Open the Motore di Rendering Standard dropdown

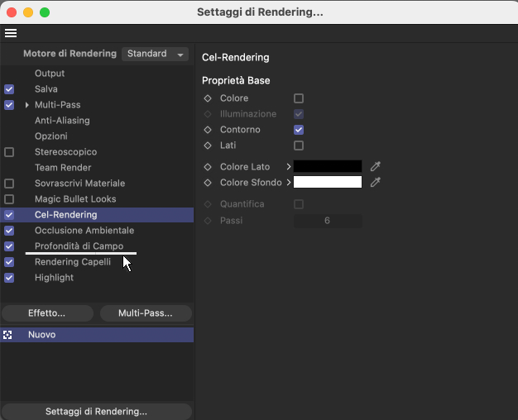[156, 54]
